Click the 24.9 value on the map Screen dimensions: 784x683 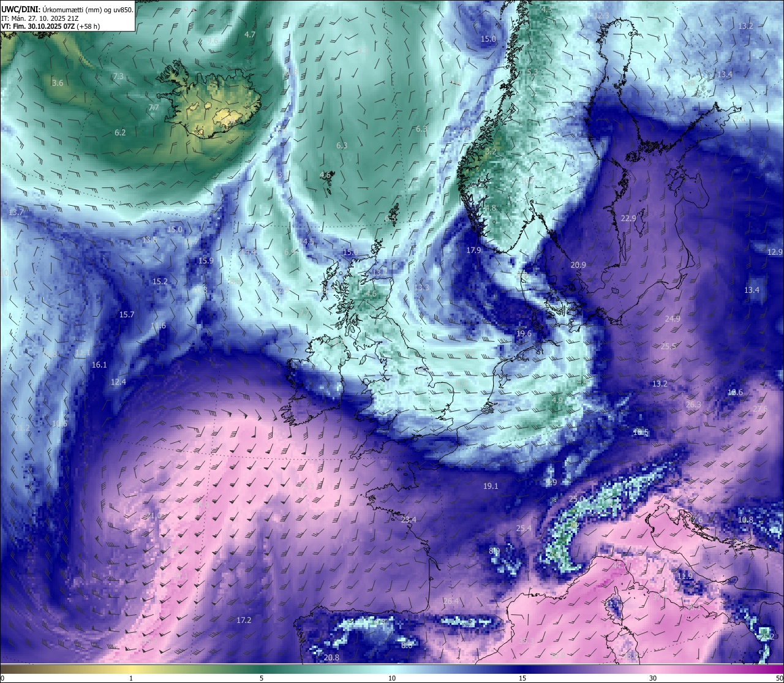tap(673, 319)
